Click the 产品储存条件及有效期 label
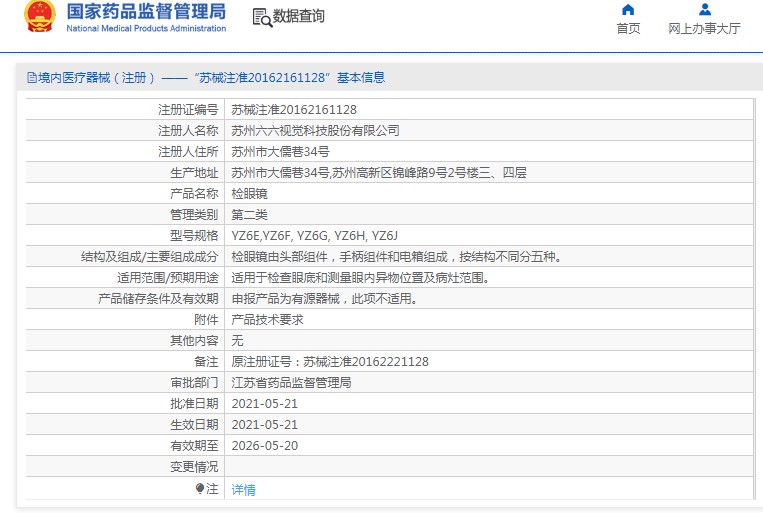This screenshot has height=513, width=763. point(158,298)
